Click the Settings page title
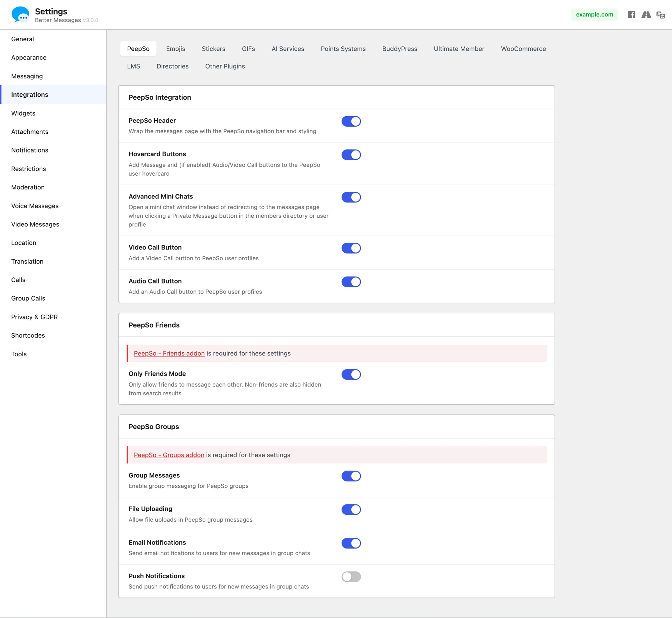Viewport: 672px width, 618px height. coord(51,11)
